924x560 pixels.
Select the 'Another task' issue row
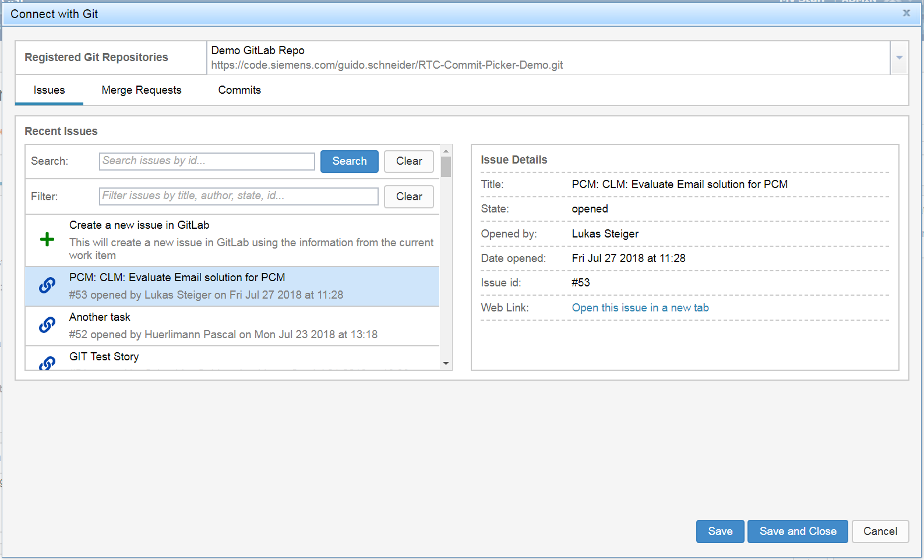(x=232, y=326)
